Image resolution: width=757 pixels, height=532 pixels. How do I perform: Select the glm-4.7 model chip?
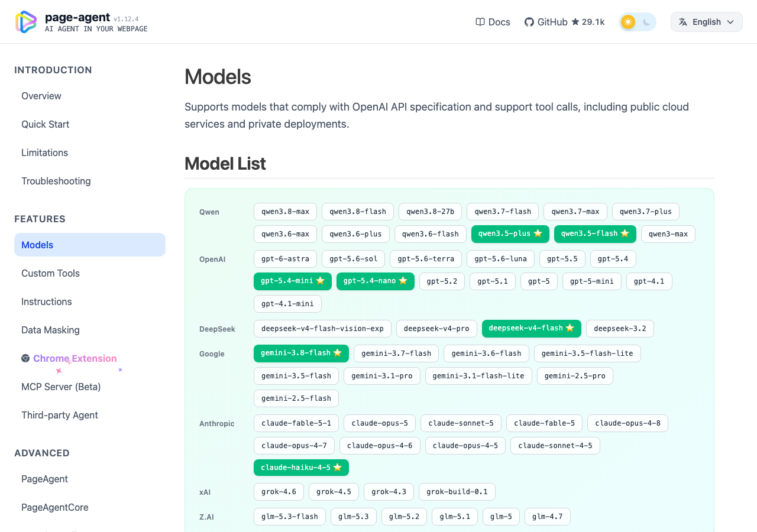(x=548, y=517)
